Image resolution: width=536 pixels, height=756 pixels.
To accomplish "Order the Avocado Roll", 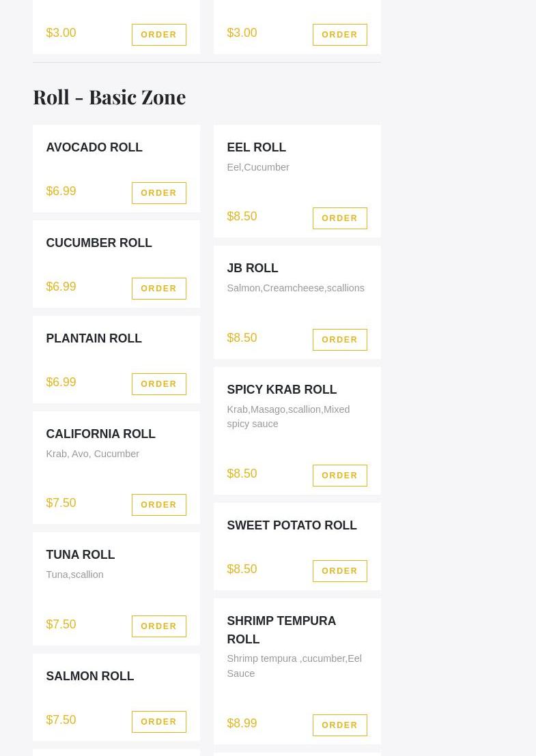I will point(158,193).
